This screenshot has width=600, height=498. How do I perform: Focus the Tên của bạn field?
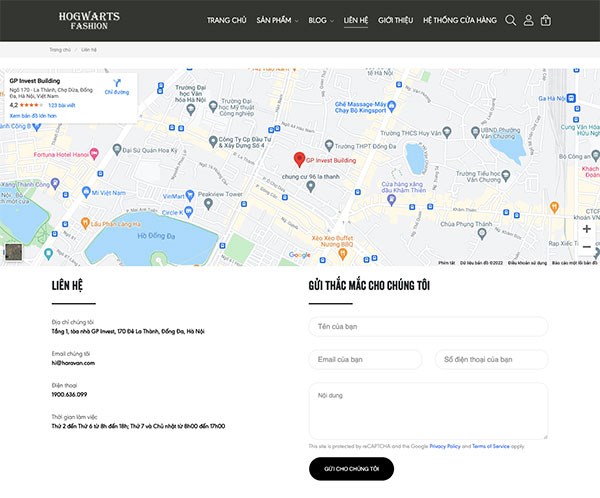click(x=428, y=327)
